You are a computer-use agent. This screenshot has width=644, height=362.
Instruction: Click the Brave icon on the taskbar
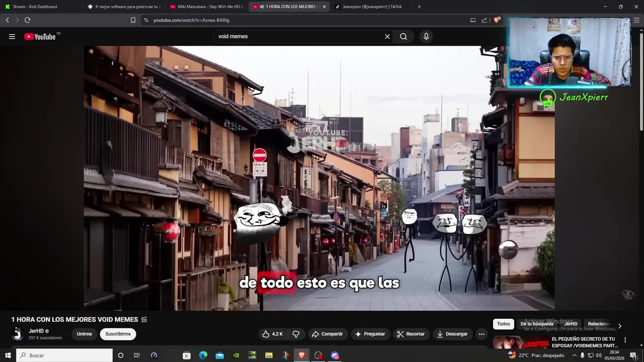click(x=302, y=355)
